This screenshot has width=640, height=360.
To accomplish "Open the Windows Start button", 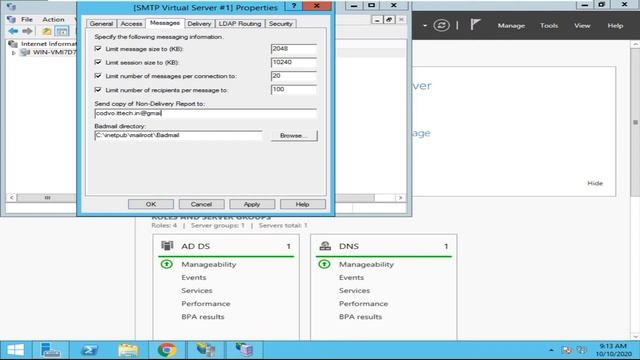I will [x=16, y=350].
